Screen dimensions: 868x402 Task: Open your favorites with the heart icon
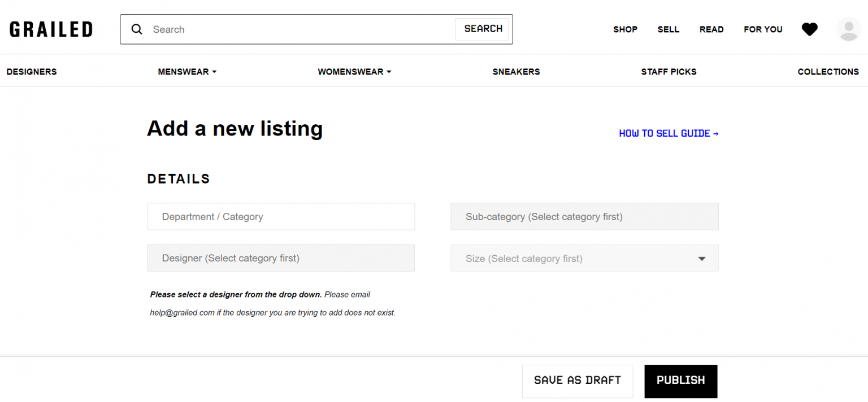(809, 29)
